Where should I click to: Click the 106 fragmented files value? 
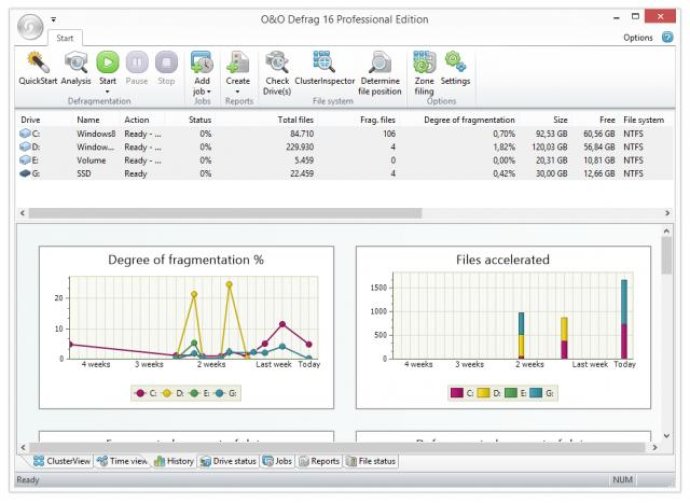tap(389, 133)
